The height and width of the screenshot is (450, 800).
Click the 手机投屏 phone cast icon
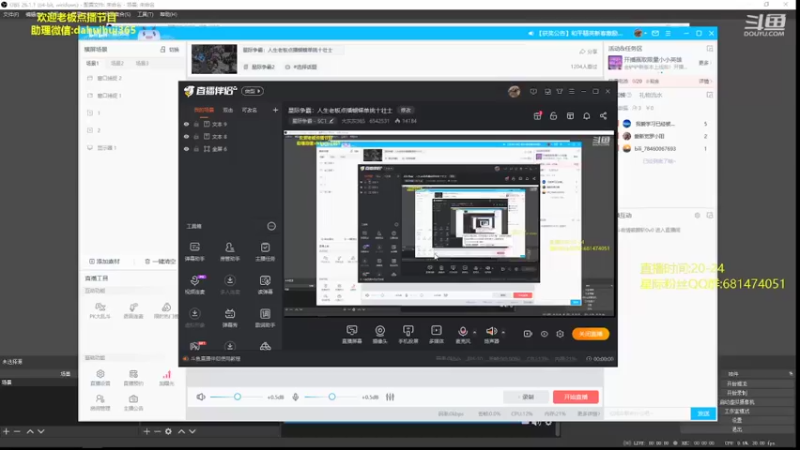(x=408, y=334)
